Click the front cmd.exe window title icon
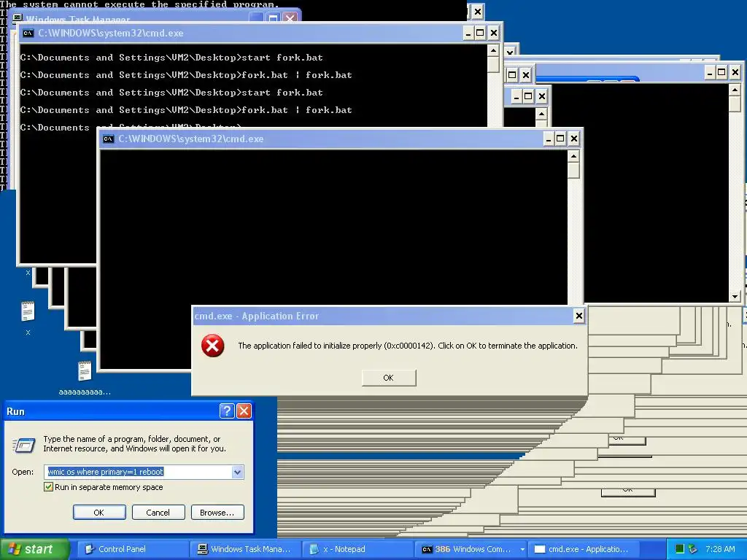The height and width of the screenshot is (560, 747). pos(109,139)
